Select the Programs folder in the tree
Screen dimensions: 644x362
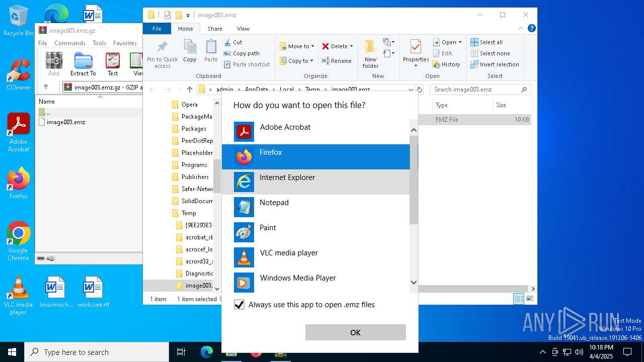pyautogui.click(x=189, y=165)
